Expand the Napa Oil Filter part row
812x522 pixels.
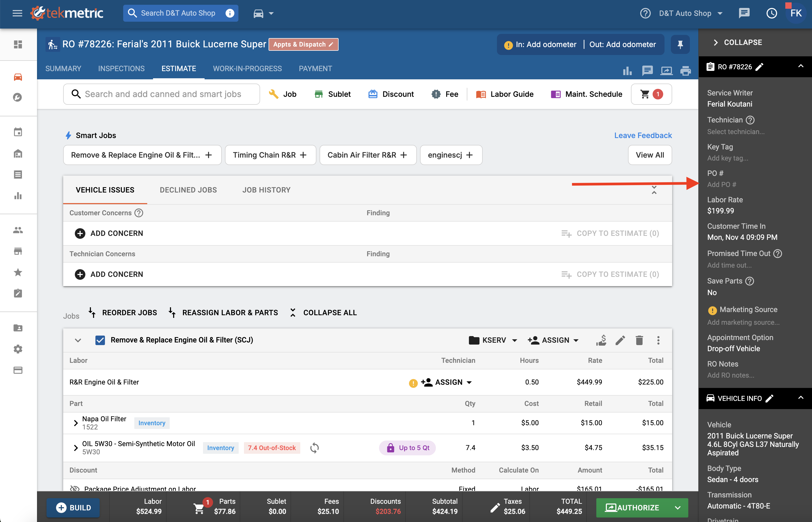76,423
